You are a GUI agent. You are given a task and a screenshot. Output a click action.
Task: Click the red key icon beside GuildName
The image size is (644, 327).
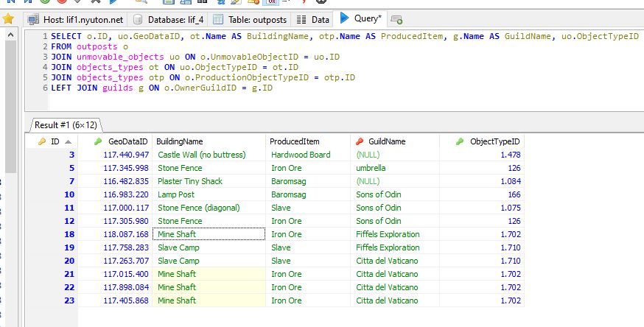coord(360,141)
